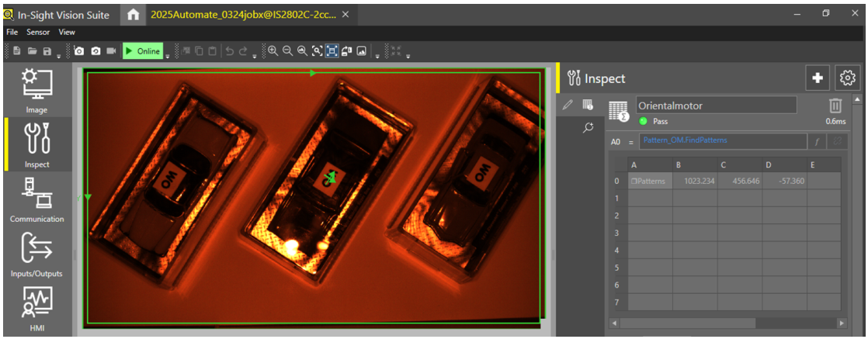Click the Zoom Out magnifier
This screenshot has width=868, height=339.
[287, 51]
